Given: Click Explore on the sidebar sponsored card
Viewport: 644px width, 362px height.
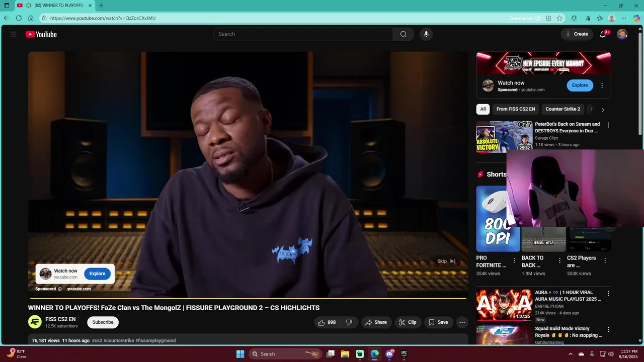Looking at the screenshot, I should [580, 85].
